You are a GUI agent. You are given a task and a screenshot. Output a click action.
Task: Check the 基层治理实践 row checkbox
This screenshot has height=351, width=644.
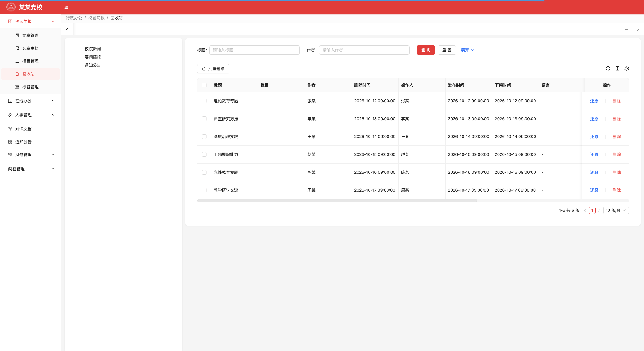[204, 137]
